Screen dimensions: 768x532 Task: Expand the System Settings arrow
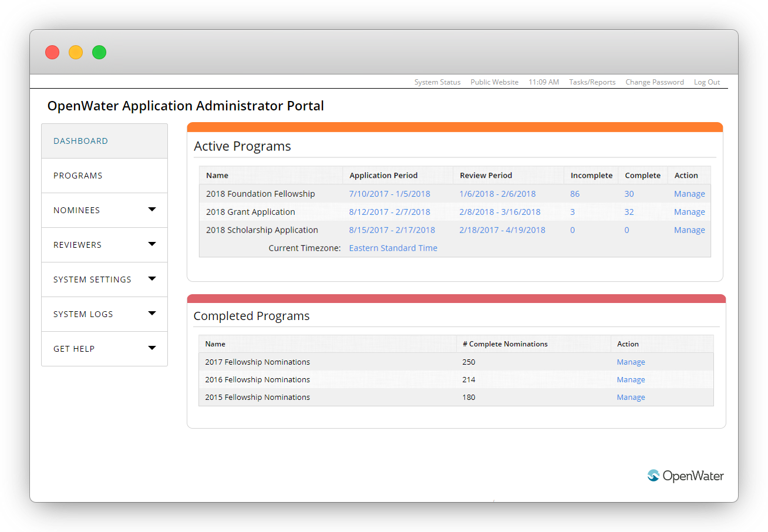tap(152, 278)
